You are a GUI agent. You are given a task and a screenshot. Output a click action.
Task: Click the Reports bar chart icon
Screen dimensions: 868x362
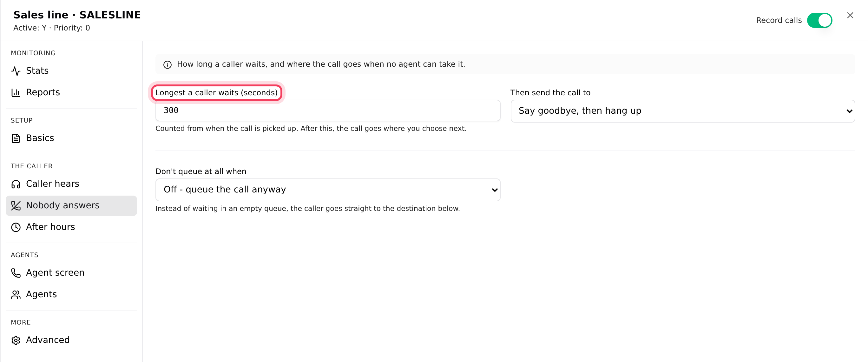click(16, 92)
